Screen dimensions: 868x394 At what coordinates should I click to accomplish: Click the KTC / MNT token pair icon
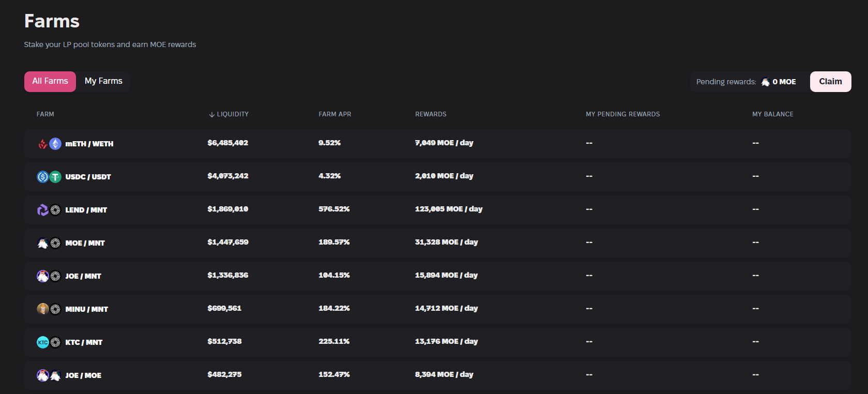coord(49,342)
